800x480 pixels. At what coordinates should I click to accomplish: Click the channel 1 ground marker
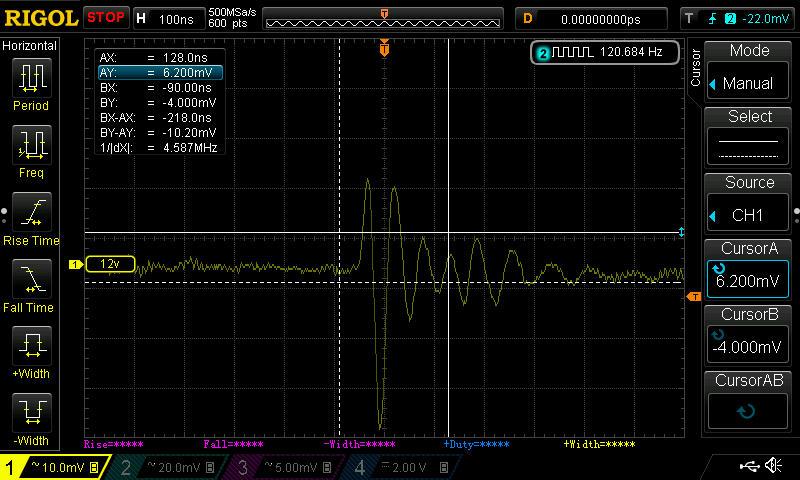coord(76,264)
